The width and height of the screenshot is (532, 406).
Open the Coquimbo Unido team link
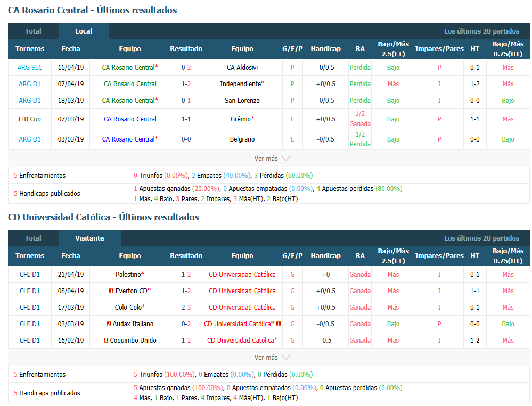tap(133, 341)
